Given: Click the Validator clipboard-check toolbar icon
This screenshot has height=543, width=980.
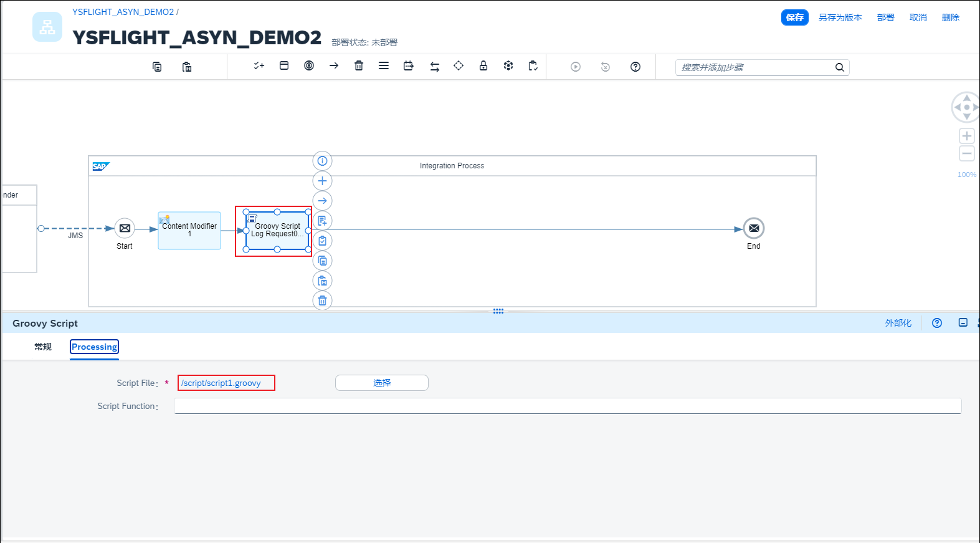Looking at the screenshot, I should pos(533,66).
